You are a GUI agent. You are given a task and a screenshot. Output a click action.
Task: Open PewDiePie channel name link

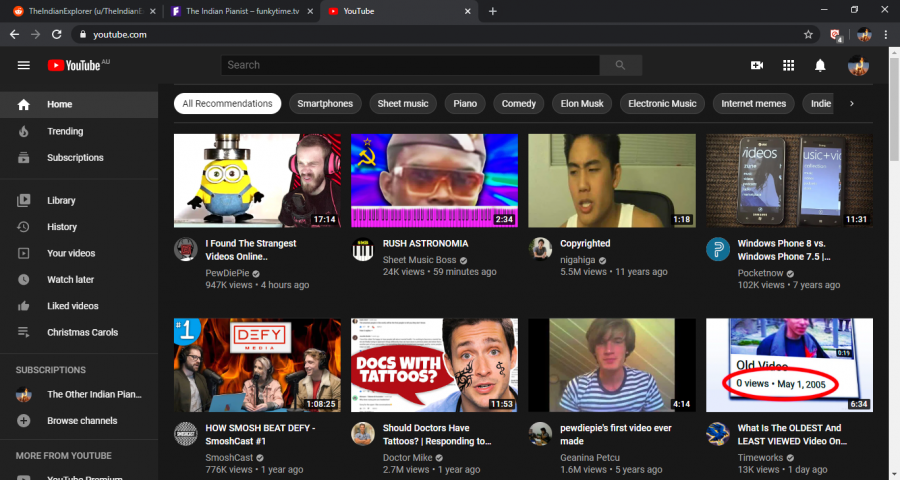(x=227, y=273)
